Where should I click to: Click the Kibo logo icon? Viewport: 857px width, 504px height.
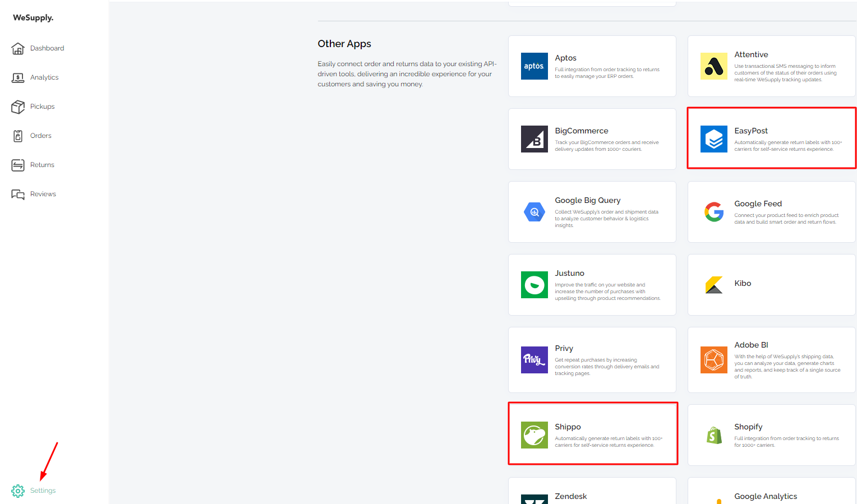click(714, 285)
